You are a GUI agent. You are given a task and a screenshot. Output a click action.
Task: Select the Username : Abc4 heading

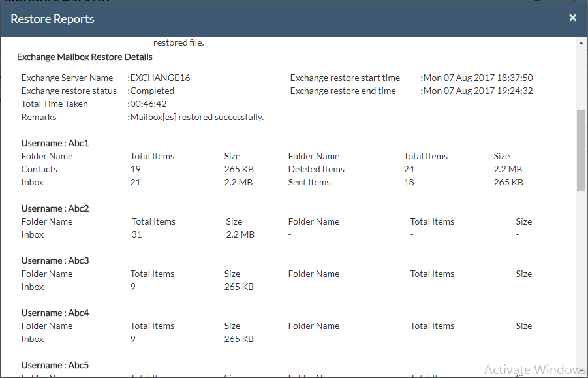[55, 312]
